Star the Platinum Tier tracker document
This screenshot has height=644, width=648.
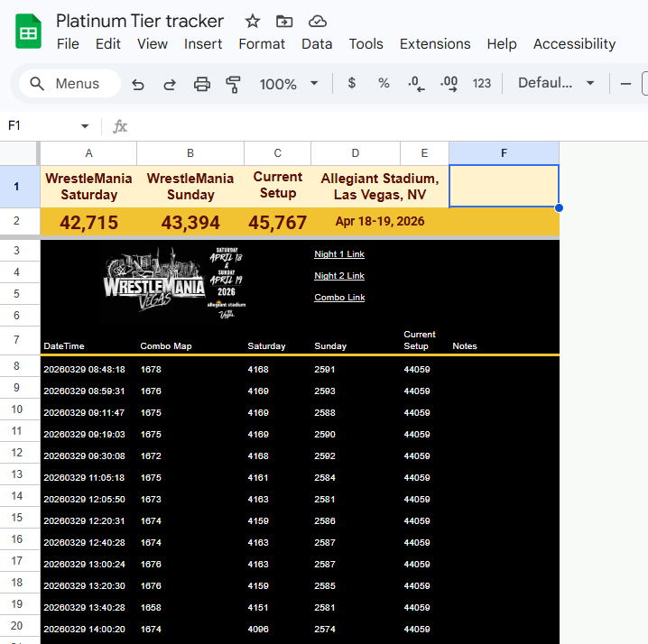tap(252, 21)
